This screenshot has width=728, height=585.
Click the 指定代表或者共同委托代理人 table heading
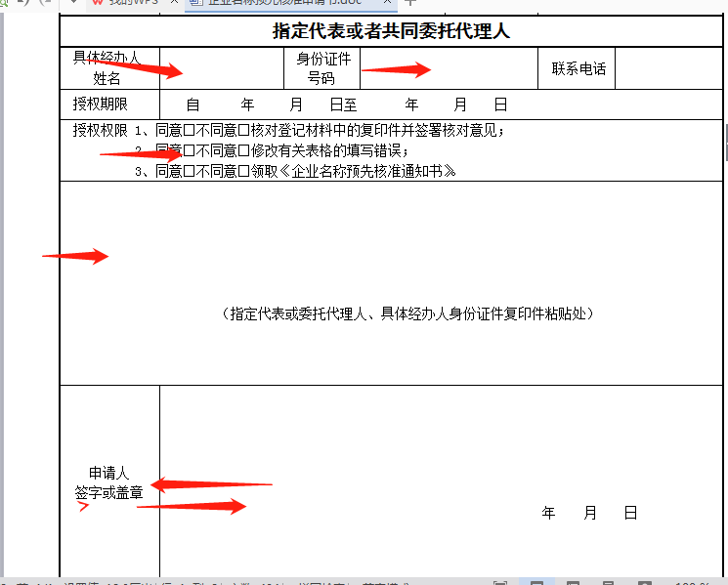(391, 31)
